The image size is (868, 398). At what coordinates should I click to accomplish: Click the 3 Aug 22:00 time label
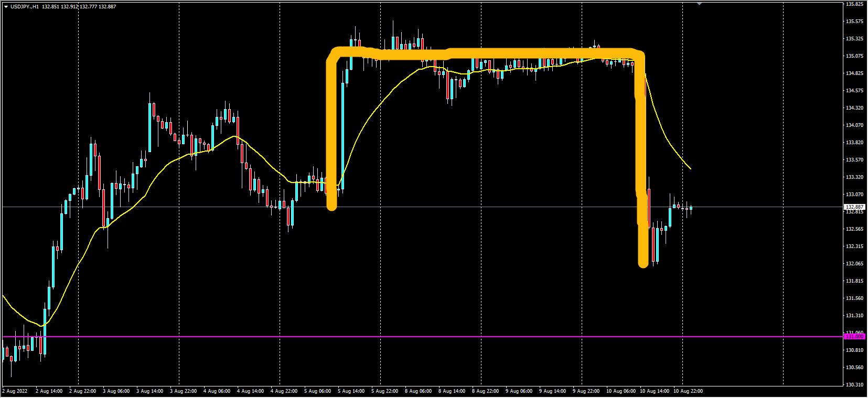183,391
